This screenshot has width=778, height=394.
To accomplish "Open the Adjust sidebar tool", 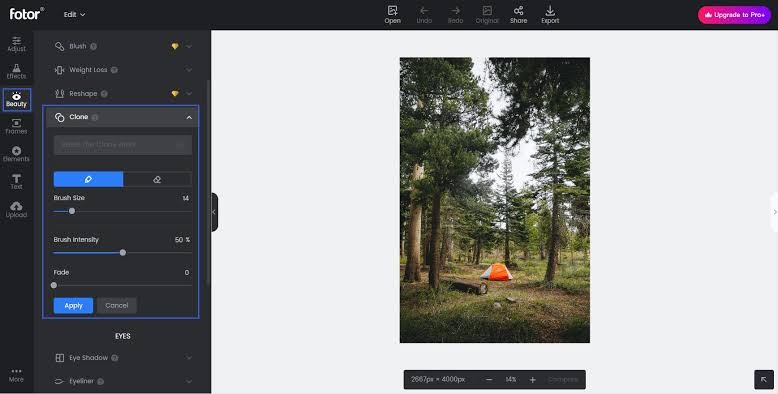I will 16,44.
